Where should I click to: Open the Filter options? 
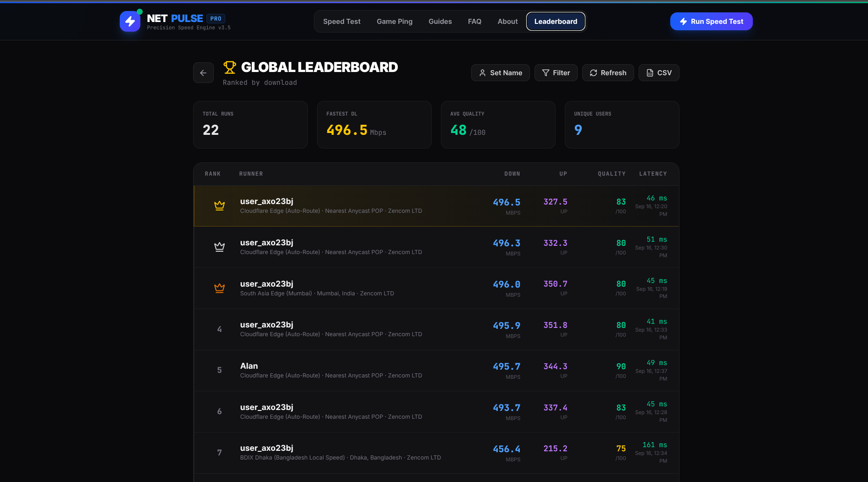[556, 73]
